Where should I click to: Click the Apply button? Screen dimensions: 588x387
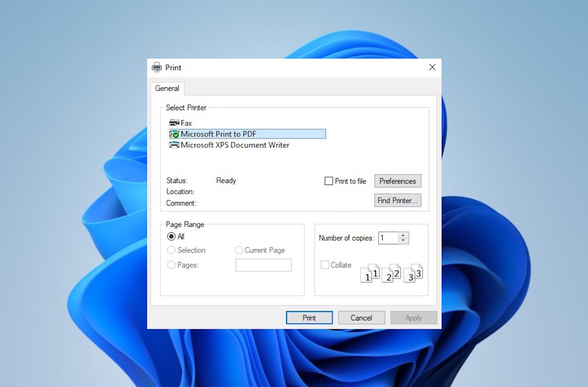click(413, 318)
